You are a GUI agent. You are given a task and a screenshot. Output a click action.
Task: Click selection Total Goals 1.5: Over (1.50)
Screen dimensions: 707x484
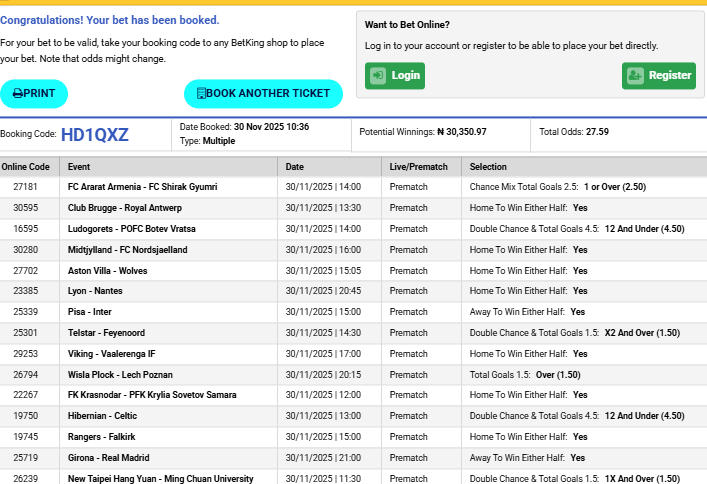click(x=525, y=375)
